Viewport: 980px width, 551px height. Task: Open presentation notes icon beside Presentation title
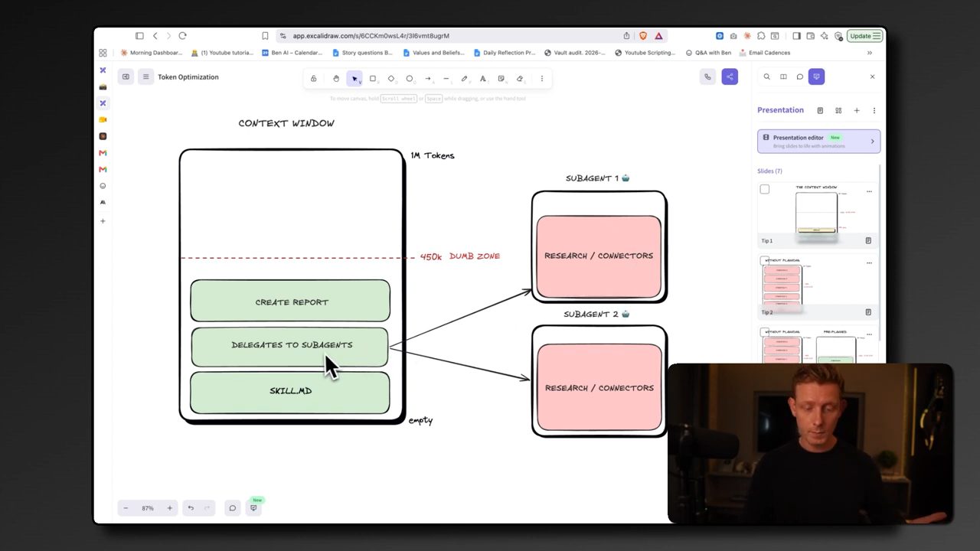pyautogui.click(x=820, y=110)
